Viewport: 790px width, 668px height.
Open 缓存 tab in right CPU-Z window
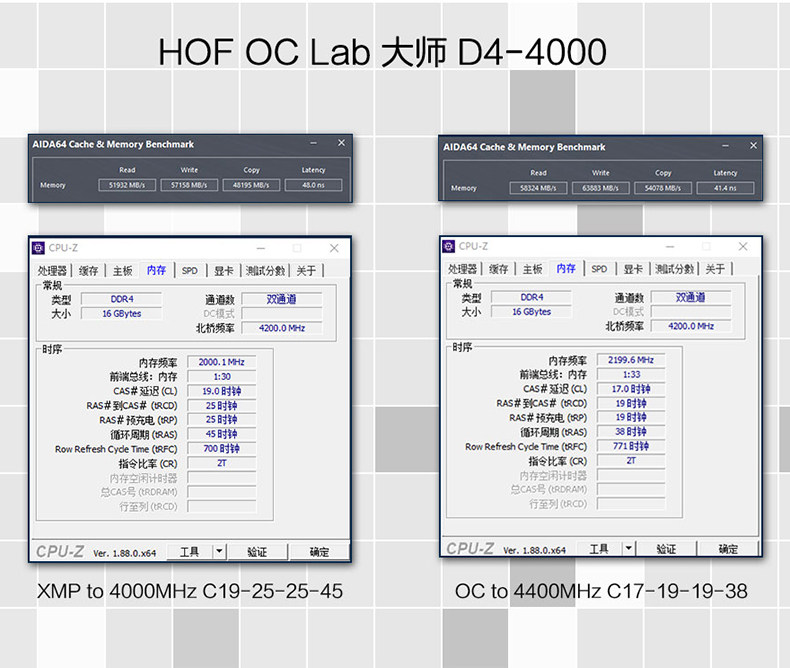499,269
